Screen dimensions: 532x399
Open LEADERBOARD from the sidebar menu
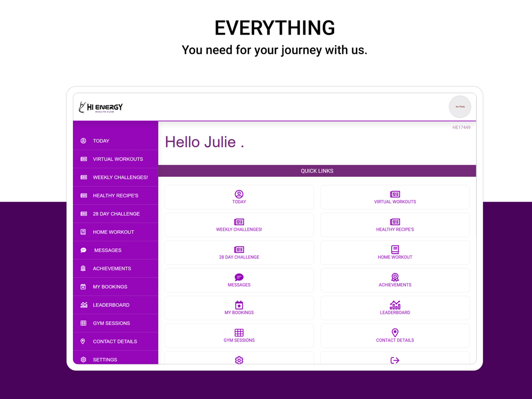115,305
